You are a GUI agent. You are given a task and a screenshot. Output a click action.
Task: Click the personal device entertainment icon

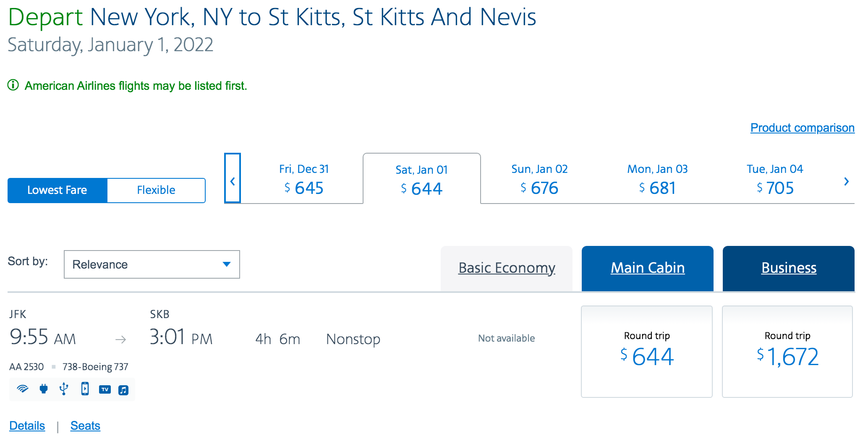(85, 389)
